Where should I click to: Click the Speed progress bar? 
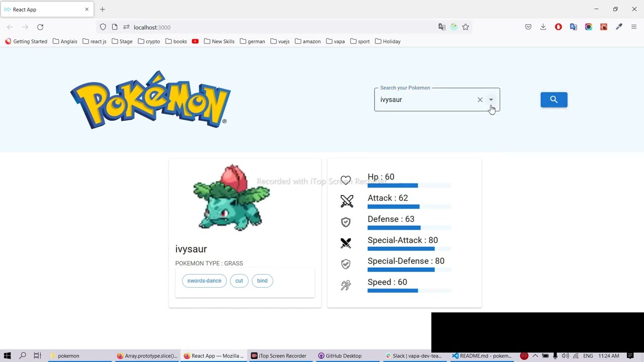(409, 291)
